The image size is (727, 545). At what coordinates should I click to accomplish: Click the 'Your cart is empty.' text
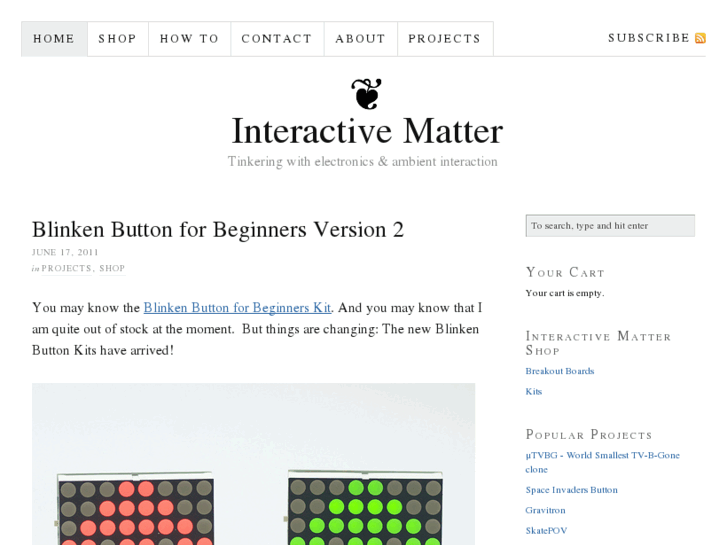(565, 293)
